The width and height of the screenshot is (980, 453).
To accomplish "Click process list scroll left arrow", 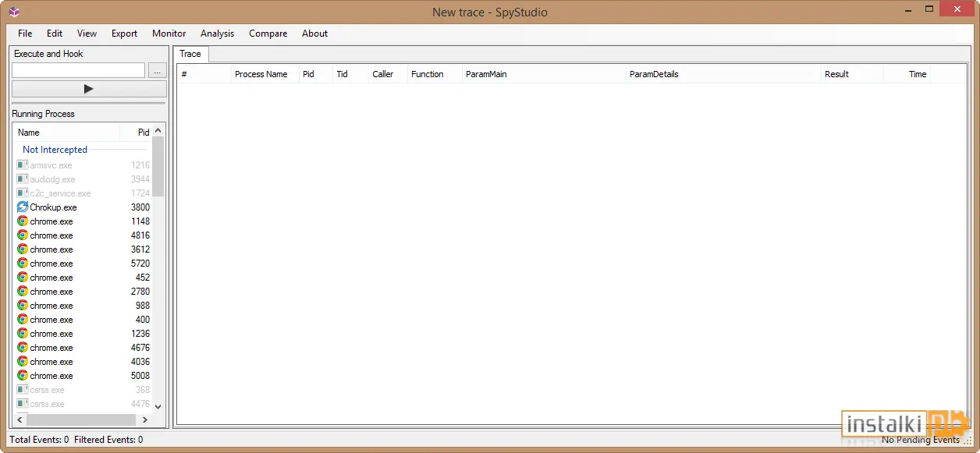I will pyautogui.click(x=20, y=419).
